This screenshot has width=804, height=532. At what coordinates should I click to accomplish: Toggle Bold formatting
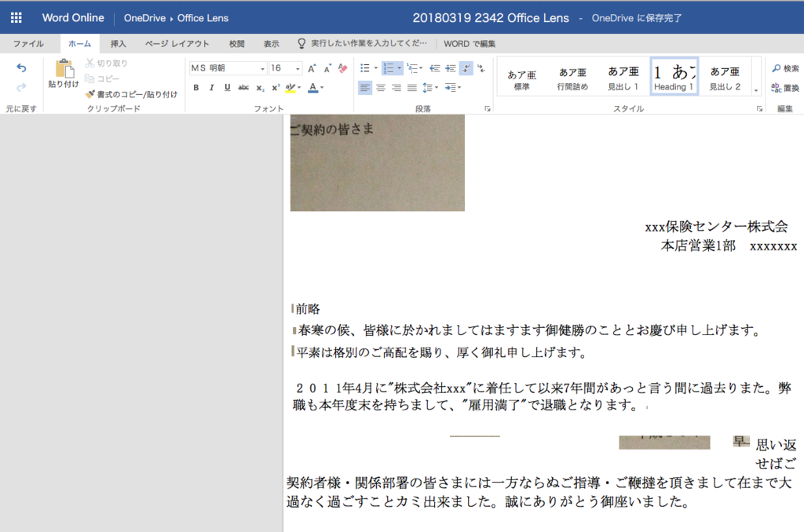click(196, 88)
